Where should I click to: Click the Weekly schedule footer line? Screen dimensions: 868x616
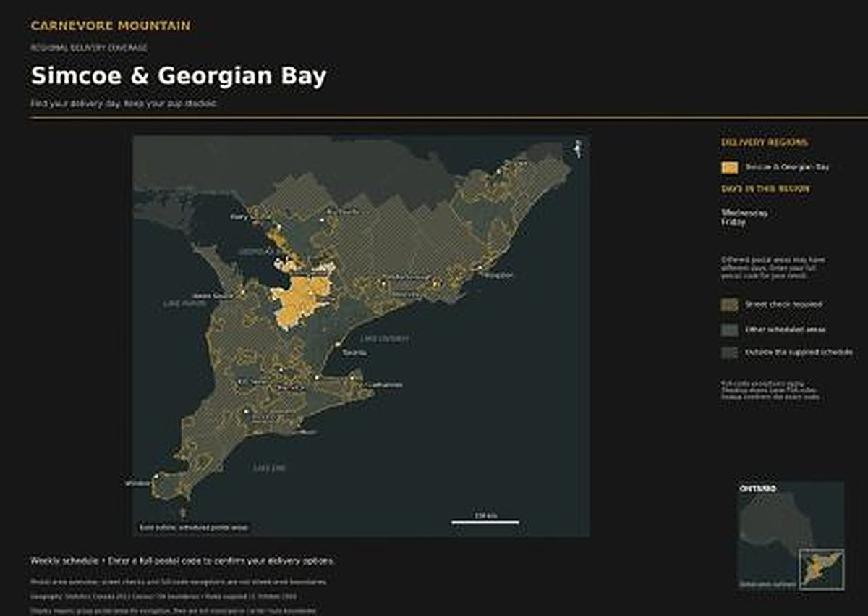click(183, 561)
